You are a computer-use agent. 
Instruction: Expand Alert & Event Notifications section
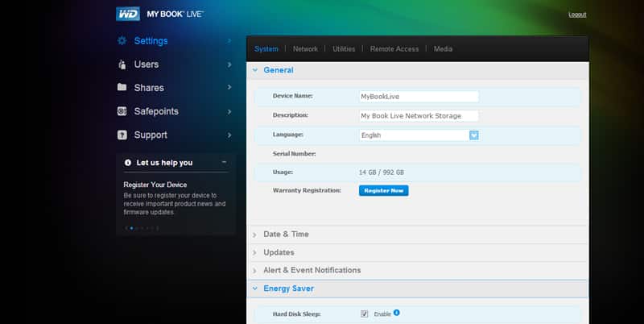(312, 270)
